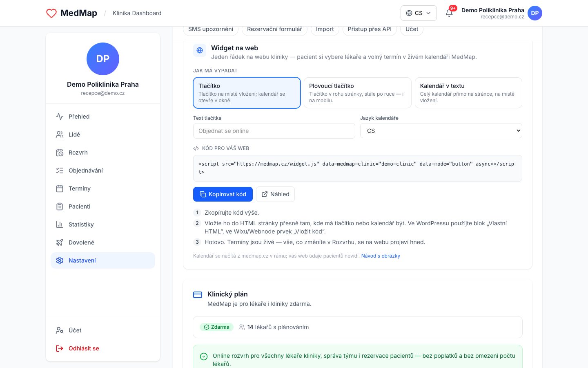The image size is (588, 368).
Task: Click the Rozvrh calendar-clock icon
Action: [x=60, y=153]
